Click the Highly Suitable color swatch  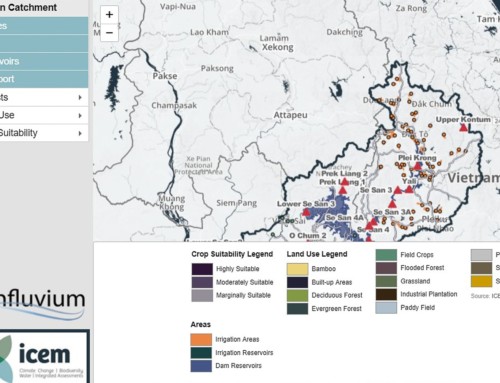(x=202, y=269)
